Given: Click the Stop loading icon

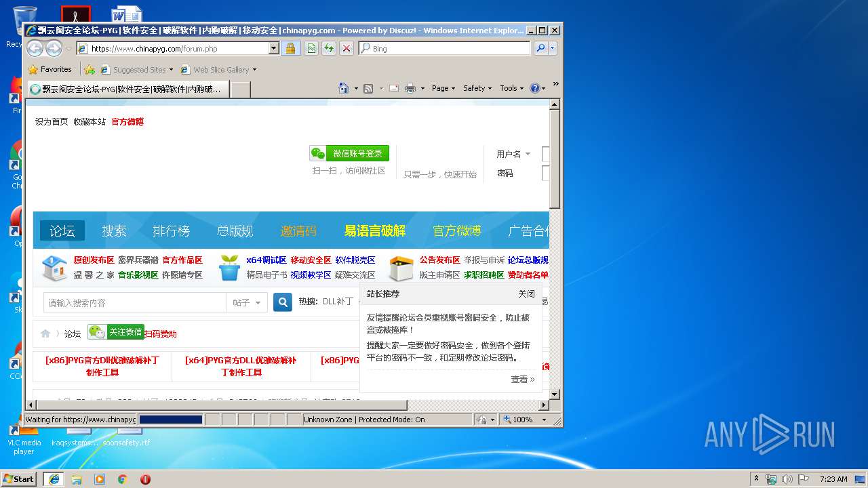Looking at the screenshot, I should (346, 48).
